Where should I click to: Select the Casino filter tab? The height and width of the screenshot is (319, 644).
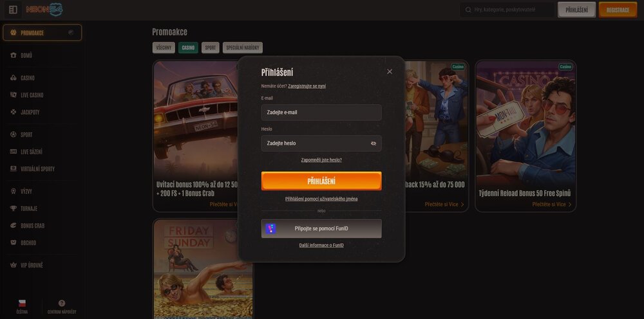188,48
